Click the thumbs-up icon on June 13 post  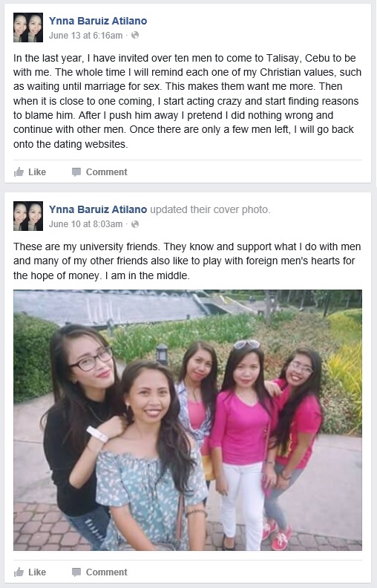click(x=19, y=172)
